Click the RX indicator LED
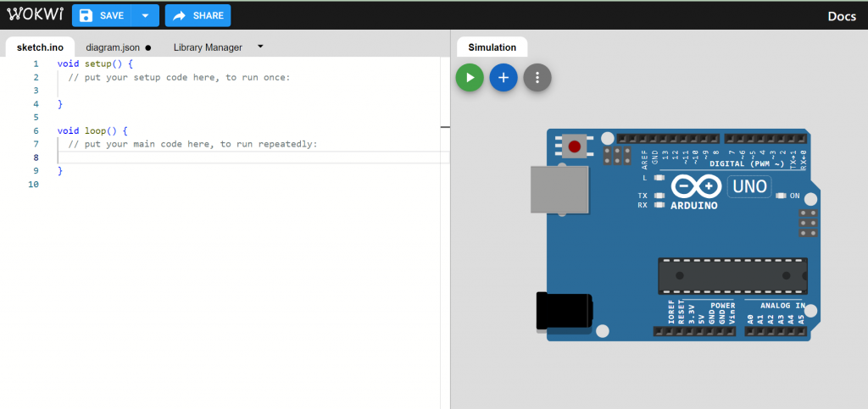This screenshot has height=409, width=868. (659, 205)
